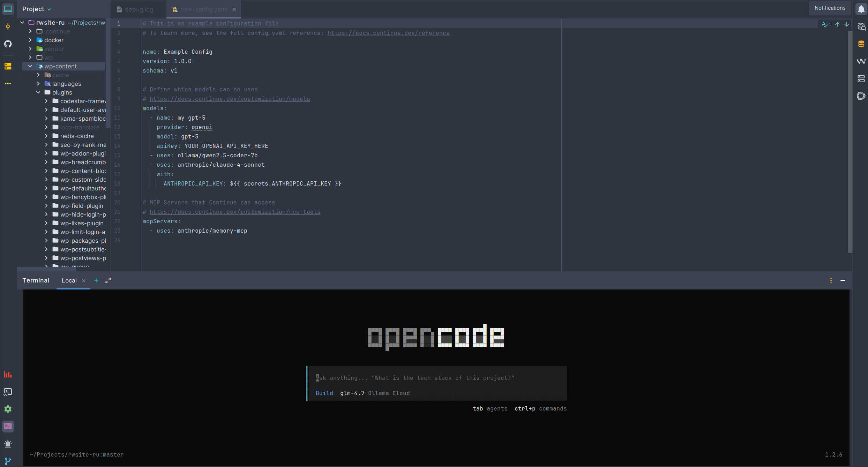868x467 pixels.
Task: Open the wavy W plugin icon
Action: 861,61
